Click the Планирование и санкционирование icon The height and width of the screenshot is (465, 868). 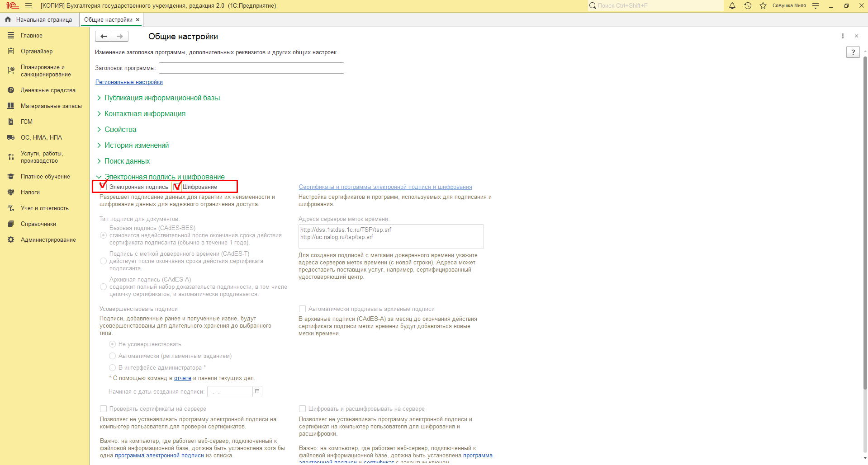[x=11, y=70]
